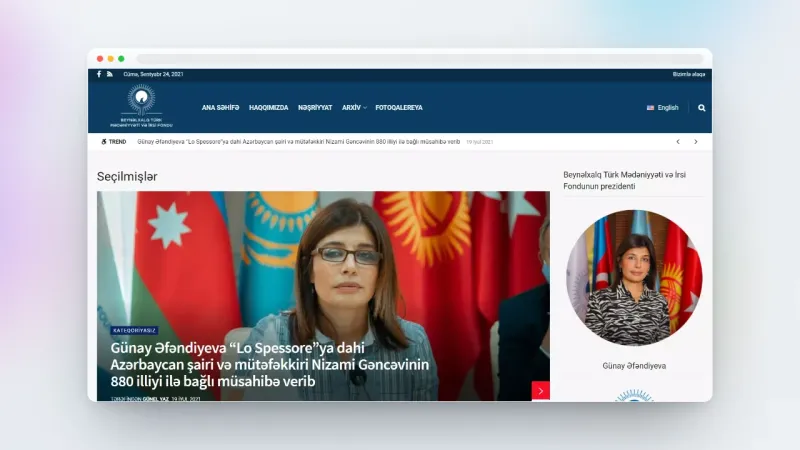Click the TREND label
800x450 pixels.
(x=114, y=142)
